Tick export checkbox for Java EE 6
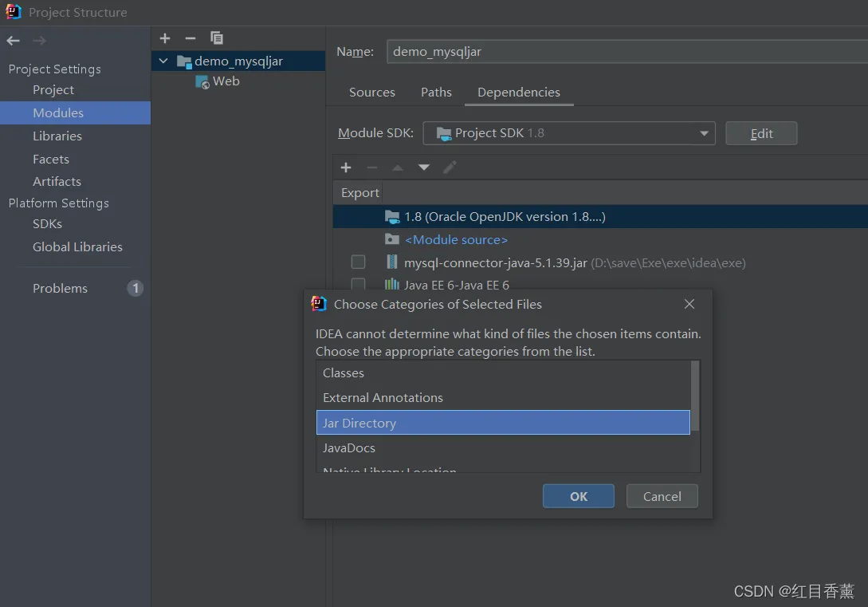The width and height of the screenshot is (868, 607). pos(358,284)
